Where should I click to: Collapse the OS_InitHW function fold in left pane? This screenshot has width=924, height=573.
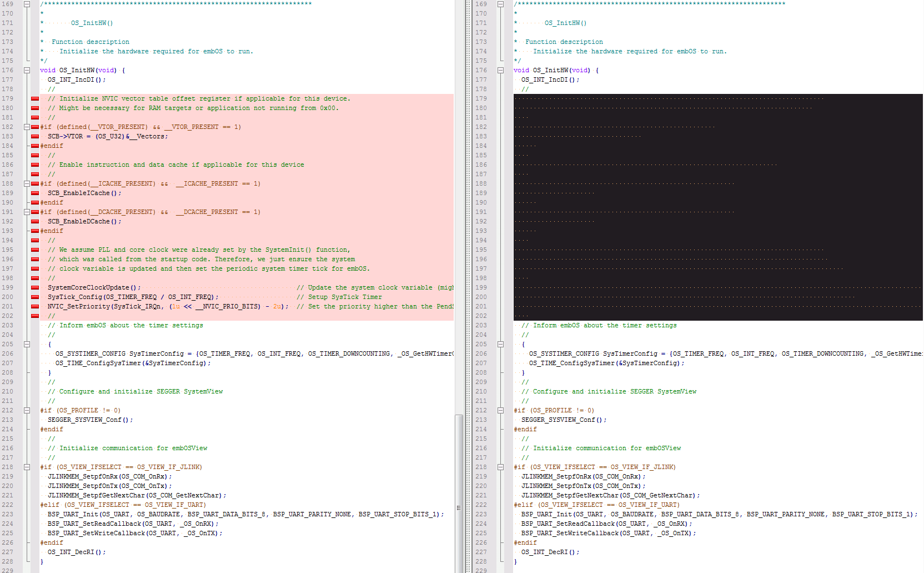coord(27,70)
